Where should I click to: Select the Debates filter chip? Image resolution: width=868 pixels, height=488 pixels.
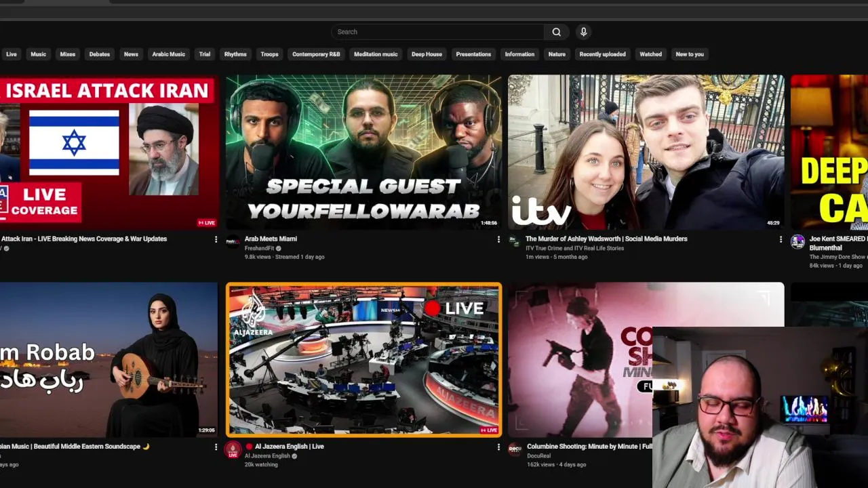click(100, 54)
